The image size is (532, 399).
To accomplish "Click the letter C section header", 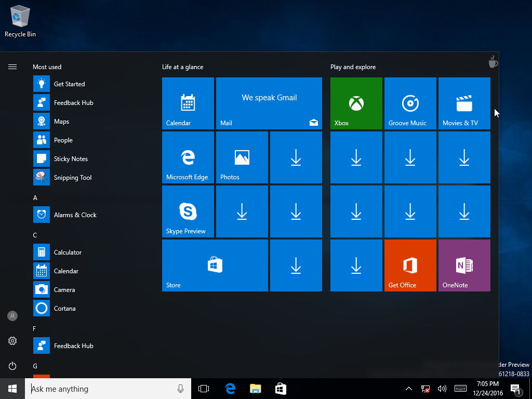I will (x=35, y=235).
